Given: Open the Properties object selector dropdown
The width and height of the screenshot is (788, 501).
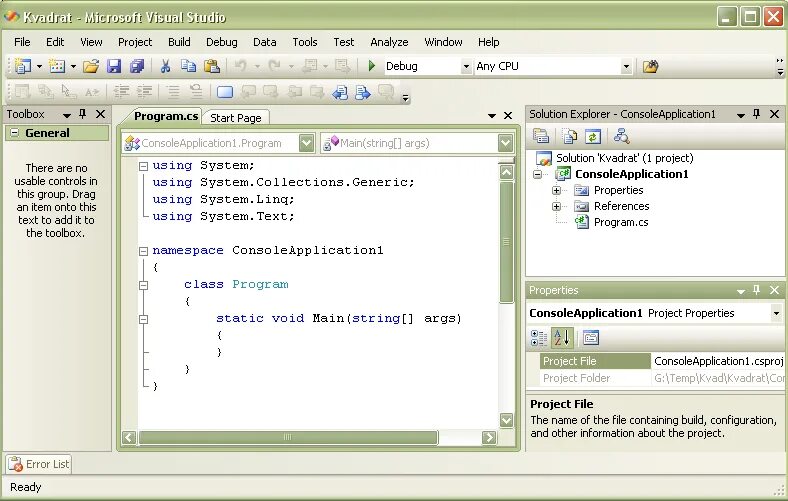Looking at the screenshot, I should [x=776, y=314].
